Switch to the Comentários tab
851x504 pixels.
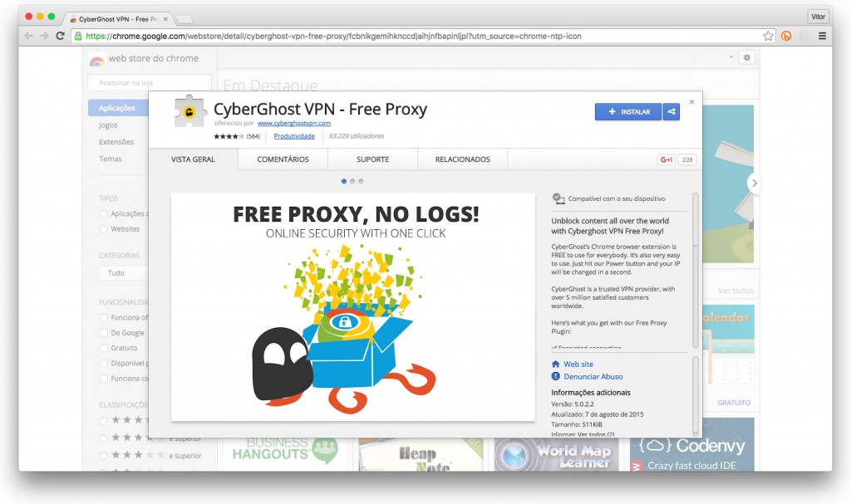click(x=283, y=159)
